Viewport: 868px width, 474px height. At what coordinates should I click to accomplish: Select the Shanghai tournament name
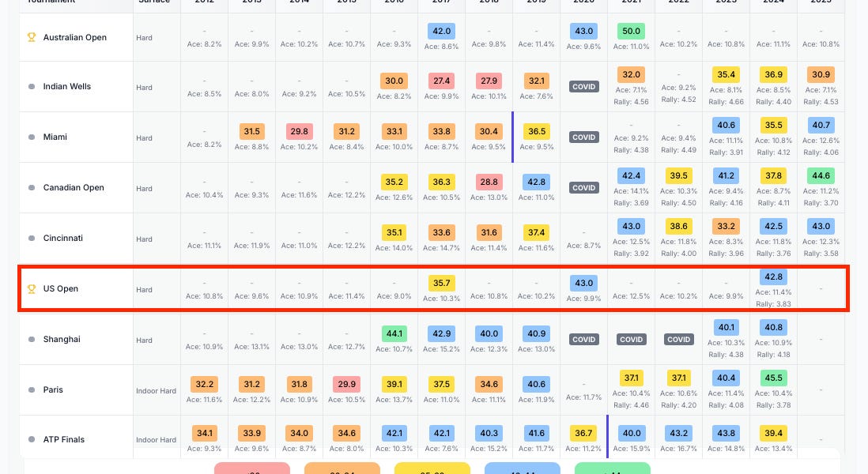click(x=62, y=339)
